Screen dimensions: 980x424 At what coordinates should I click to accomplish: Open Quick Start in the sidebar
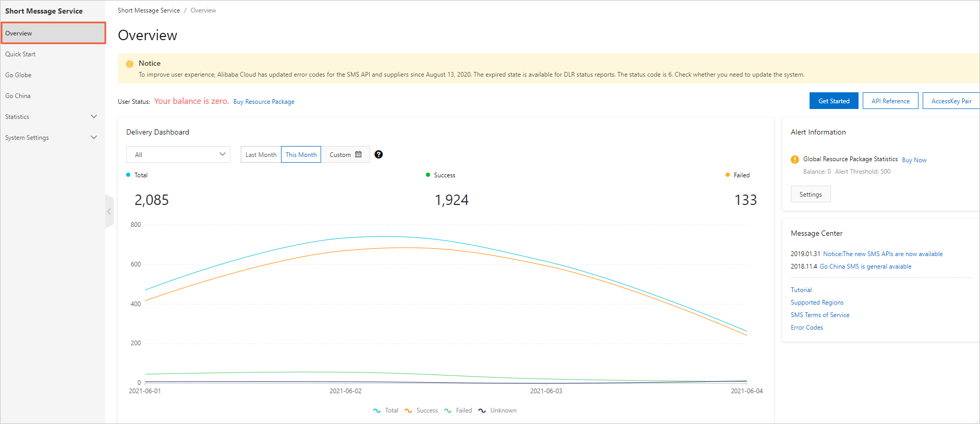21,54
